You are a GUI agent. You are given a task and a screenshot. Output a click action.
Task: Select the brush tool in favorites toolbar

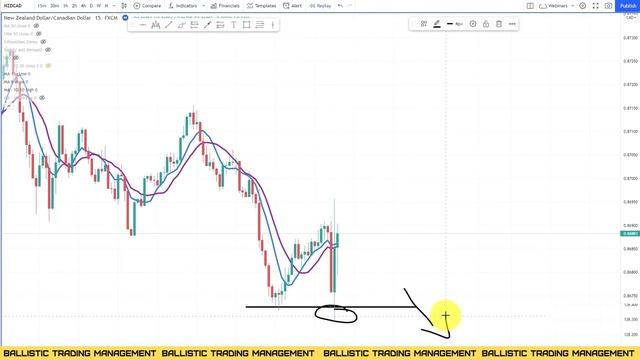[x=207, y=25]
